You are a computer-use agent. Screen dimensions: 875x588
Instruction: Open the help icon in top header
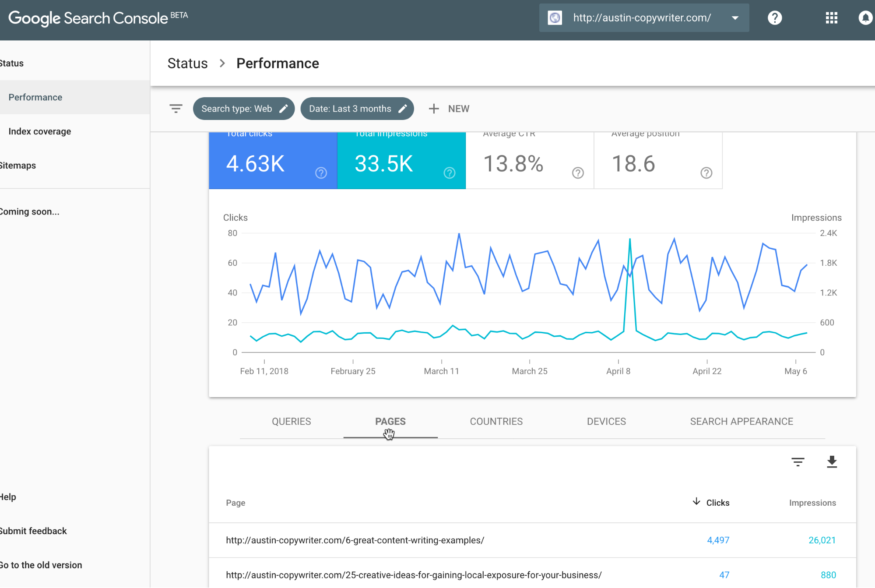774,18
